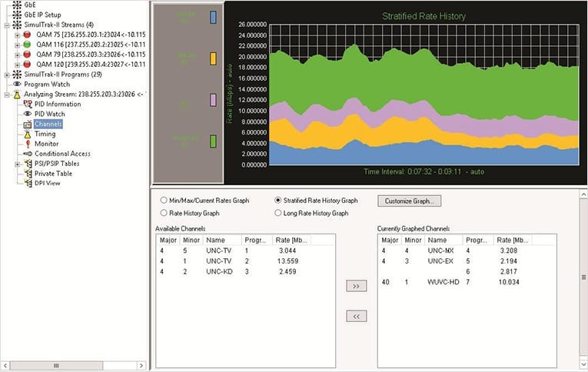Click the DPI View icon

(28, 184)
